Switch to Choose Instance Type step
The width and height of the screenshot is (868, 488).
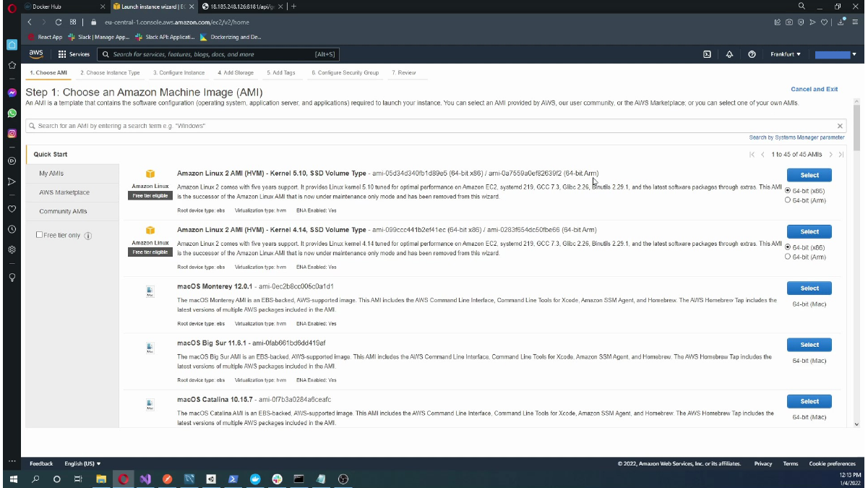click(110, 73)
